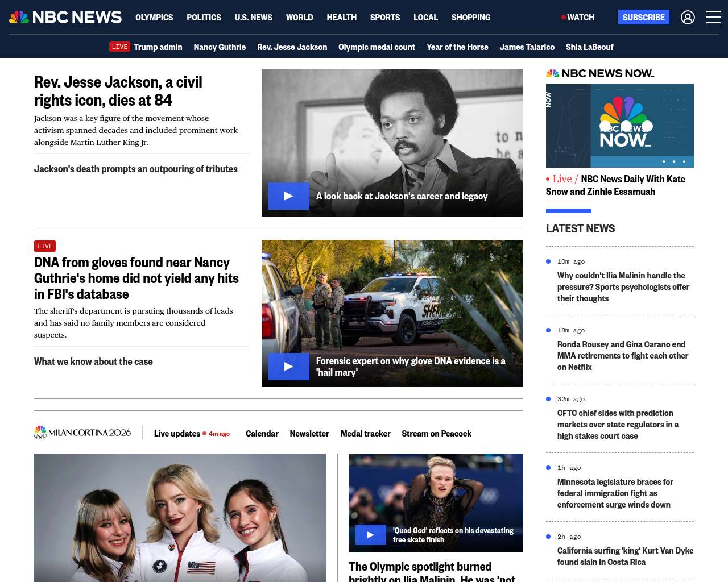Play the forensic expert glove DNA video

click(289, 367)
